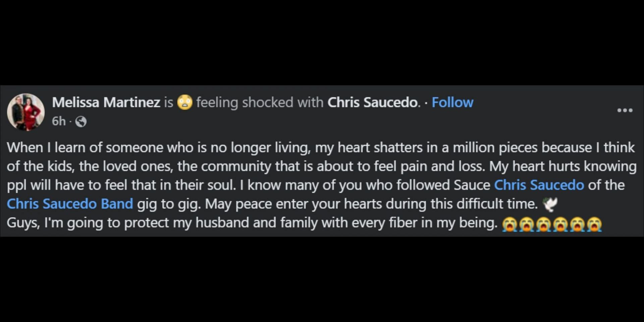Click the fifth crying emoji in the row
The height and width of the screenshot is (322, 644).
(577, 224)
